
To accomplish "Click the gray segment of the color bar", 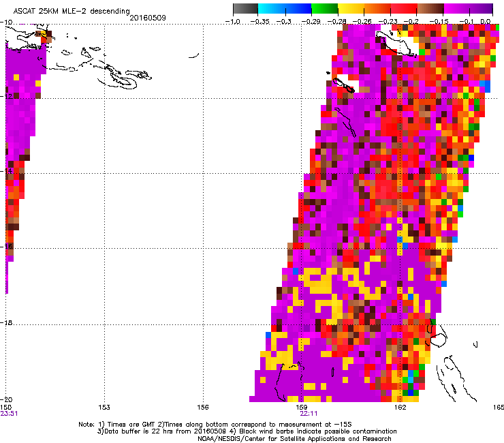I will 246,9.
